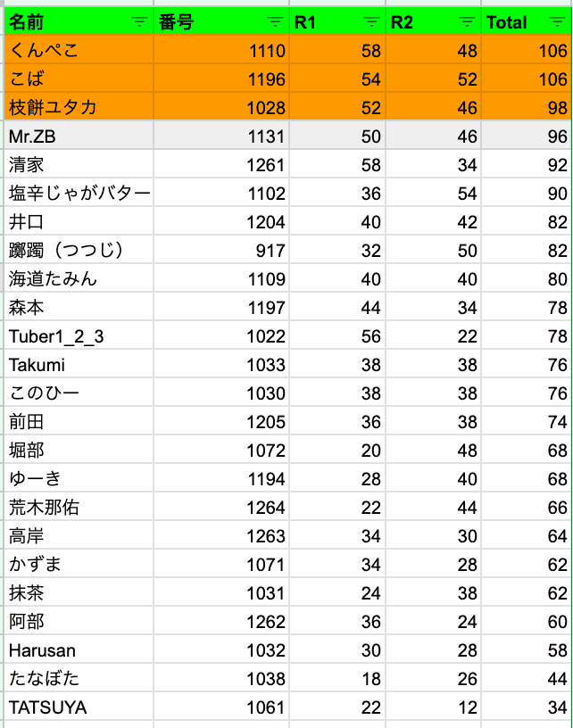Click the total cell showing 34
This screenshot has height=728, width=573.
pyautogui.click(x=527, y=707)
